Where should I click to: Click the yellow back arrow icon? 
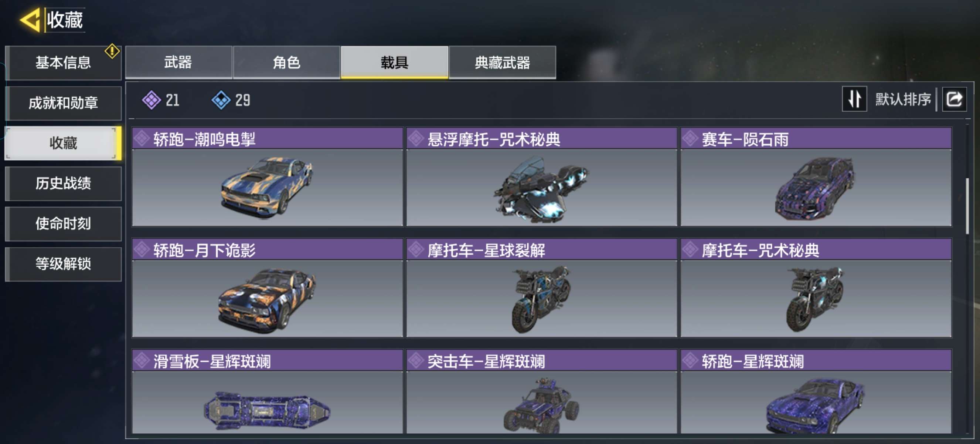(x=30, y=19)
